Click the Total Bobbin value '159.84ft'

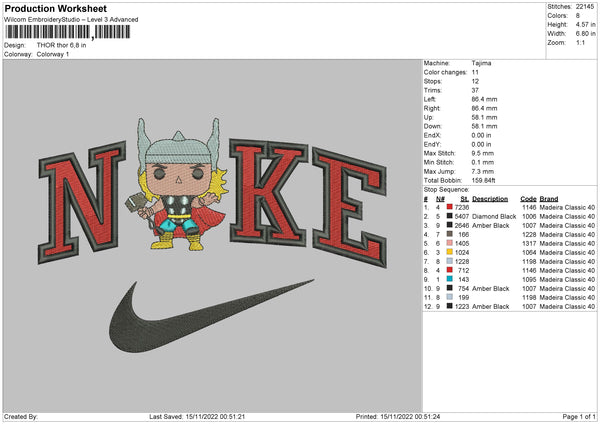483,180
